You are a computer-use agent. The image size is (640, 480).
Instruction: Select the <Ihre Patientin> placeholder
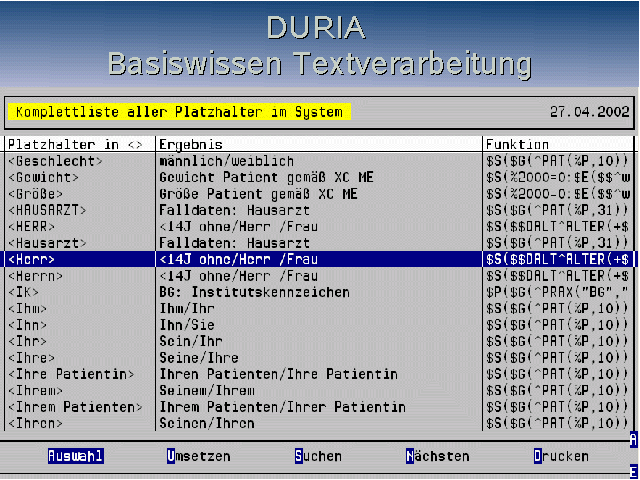[71, 374]
